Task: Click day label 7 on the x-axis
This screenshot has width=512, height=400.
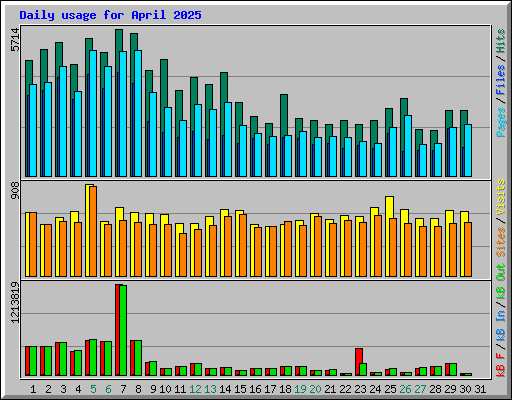Action: pyautogui.click(x=123, y=389)
